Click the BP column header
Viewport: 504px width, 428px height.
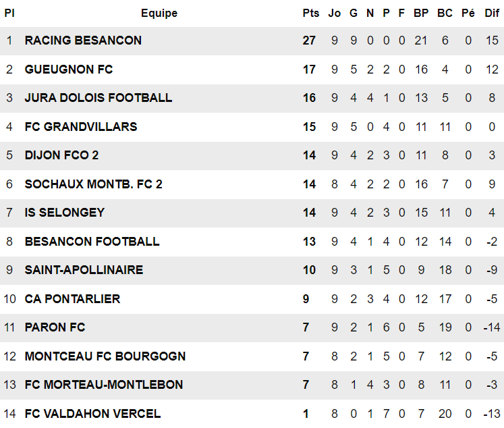click(x=421, y=14)
